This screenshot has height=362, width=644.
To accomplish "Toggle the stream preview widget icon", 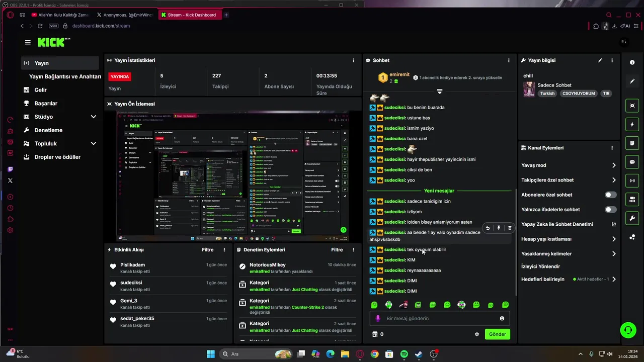I will coord(632,106).
